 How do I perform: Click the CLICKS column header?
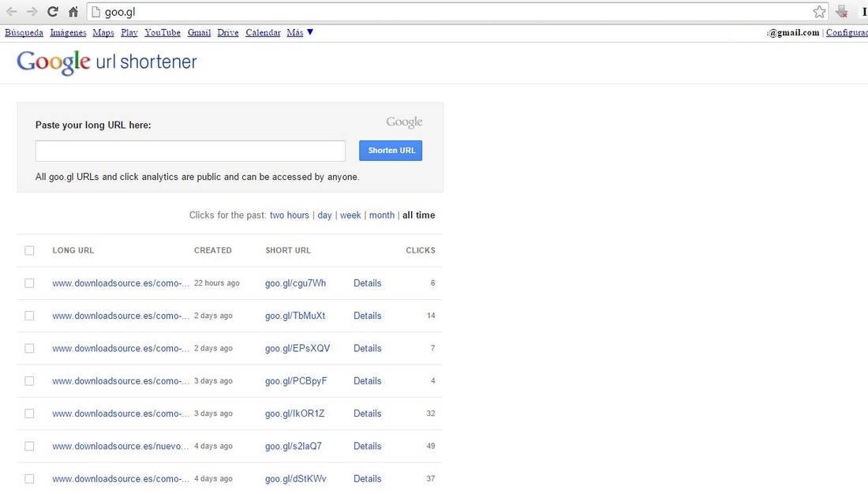(x=420, y=250)
